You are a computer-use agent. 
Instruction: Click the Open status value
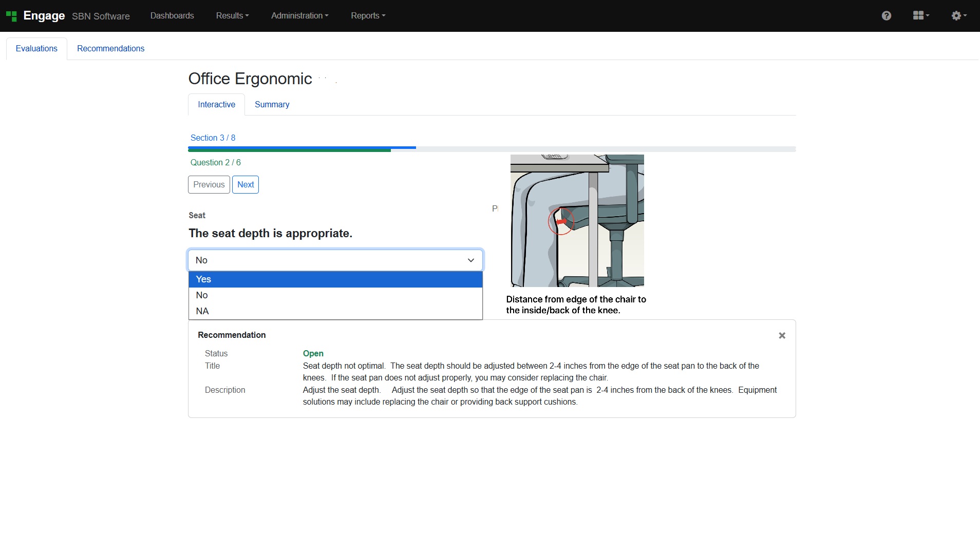coord(313,353)
